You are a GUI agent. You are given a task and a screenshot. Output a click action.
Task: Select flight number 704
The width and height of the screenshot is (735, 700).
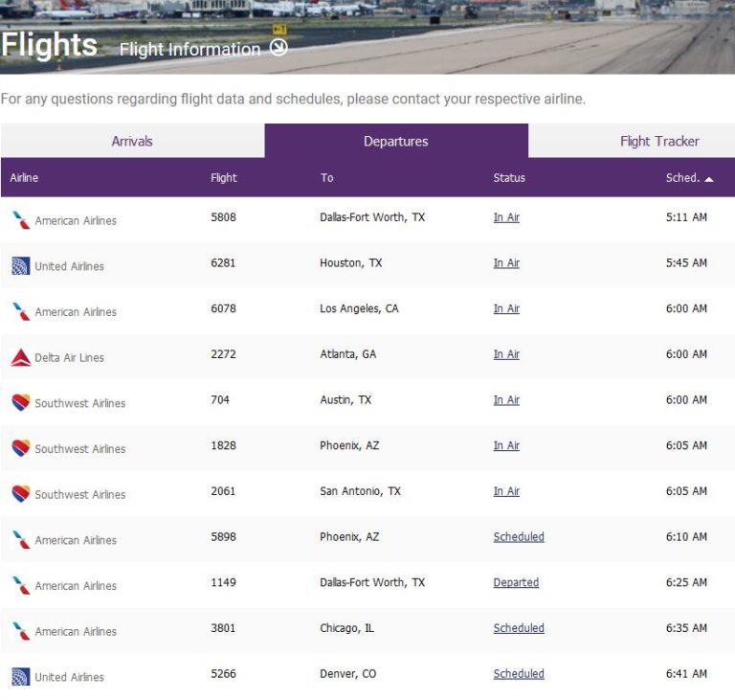220,399
